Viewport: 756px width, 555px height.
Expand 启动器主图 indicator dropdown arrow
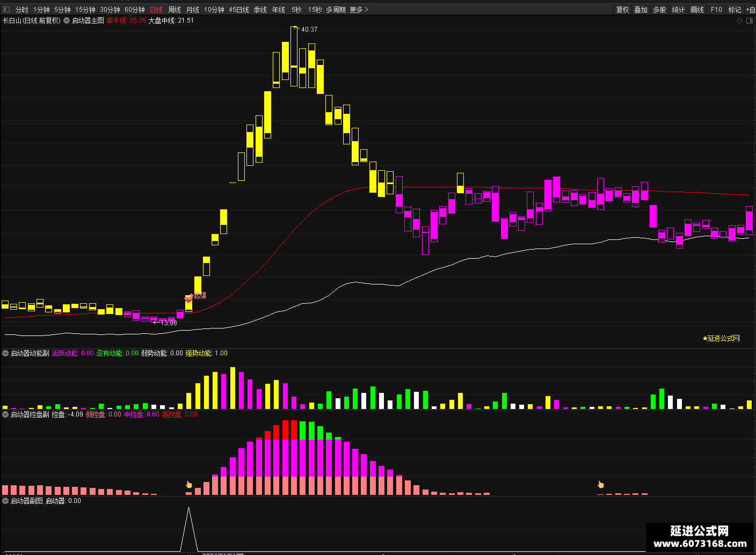pyautogui.click(x=67, y=20)
